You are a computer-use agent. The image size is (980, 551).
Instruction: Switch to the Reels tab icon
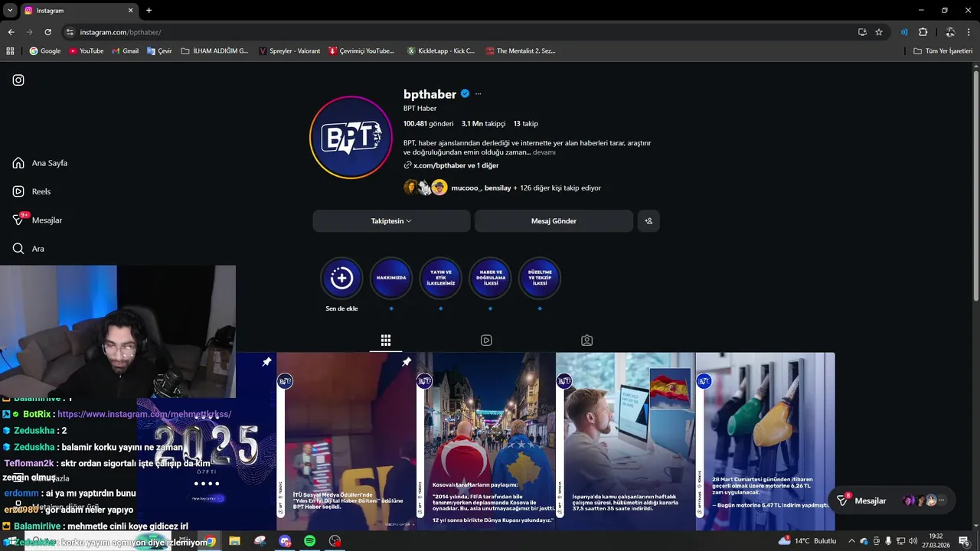486,341
